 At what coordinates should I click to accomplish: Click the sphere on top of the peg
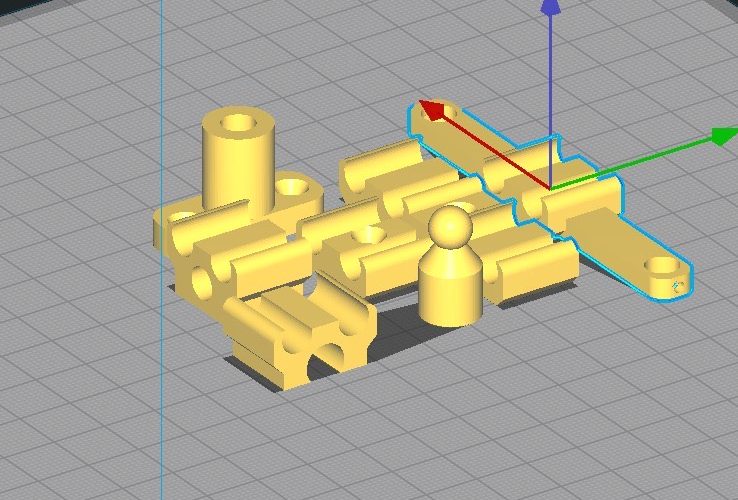click(x=451, y=227)
